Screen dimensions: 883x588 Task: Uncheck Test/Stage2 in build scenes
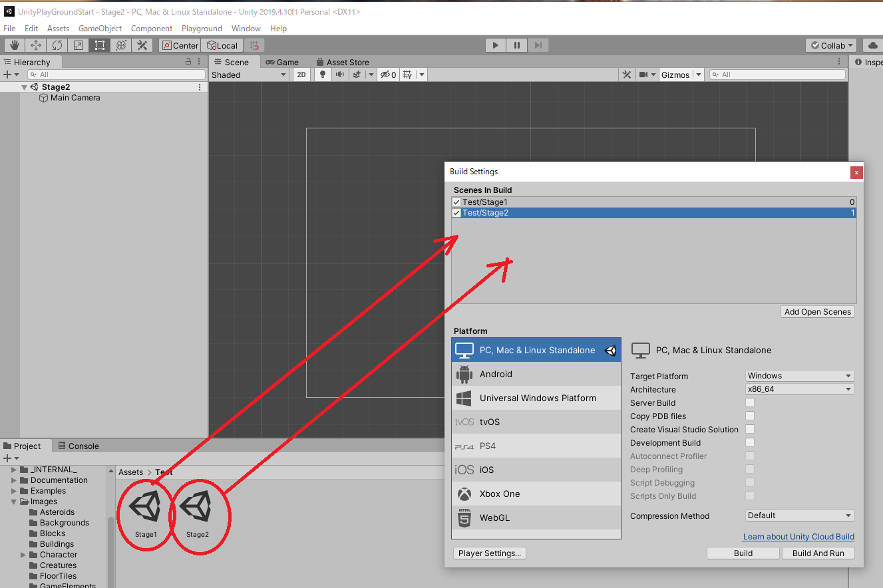click(x=456, y=213)
